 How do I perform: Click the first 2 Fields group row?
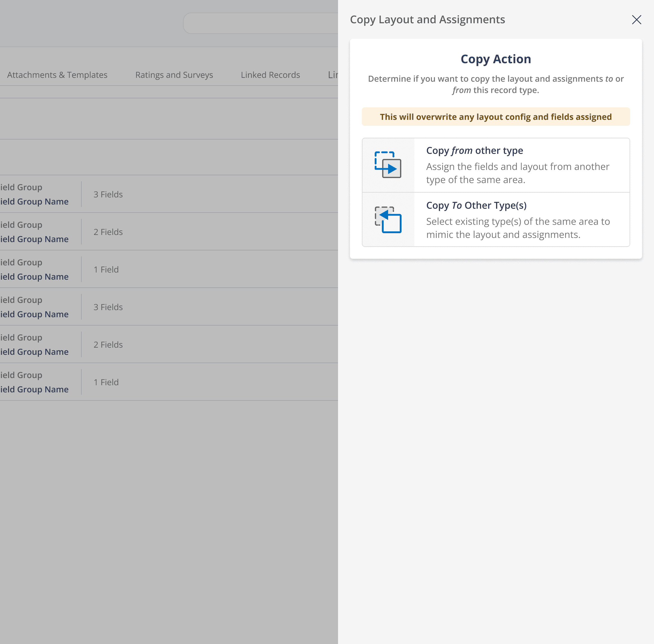point(108,232)
